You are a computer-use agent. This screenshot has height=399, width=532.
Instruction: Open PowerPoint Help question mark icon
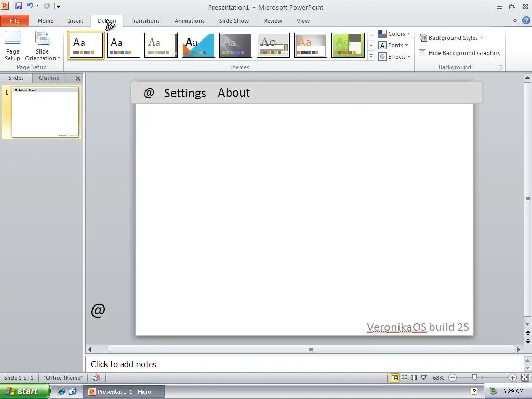(526, 20)
